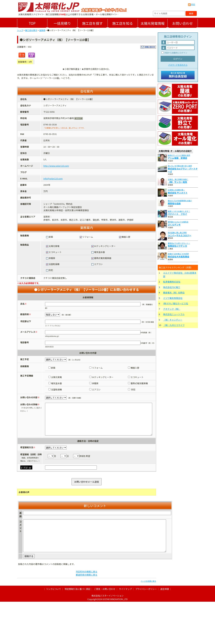Submit with お問い合わせメール送信 button

click(x=87, y=482)
